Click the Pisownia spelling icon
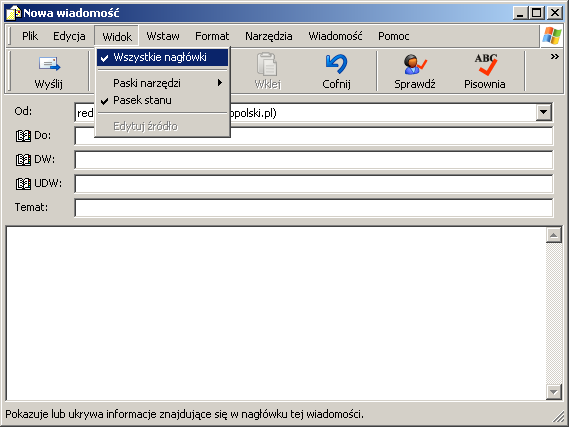The image size is (569, 427). (485, 64)
